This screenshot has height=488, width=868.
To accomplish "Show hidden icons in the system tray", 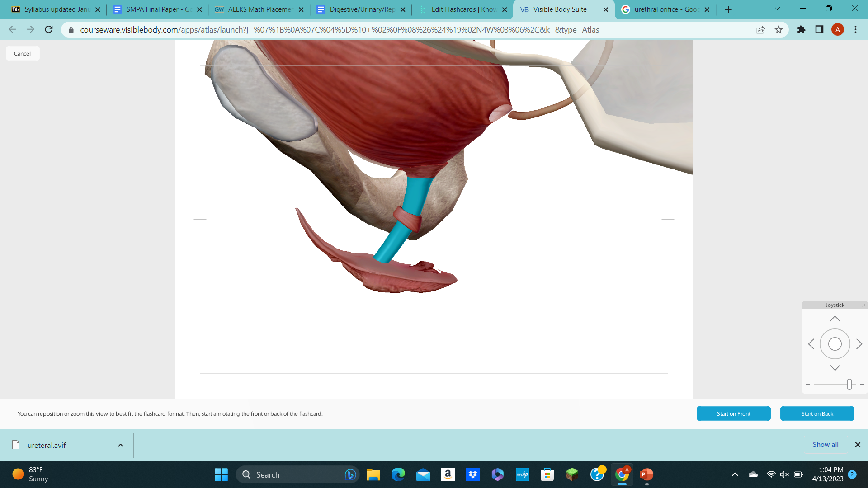I will [734, 474].
